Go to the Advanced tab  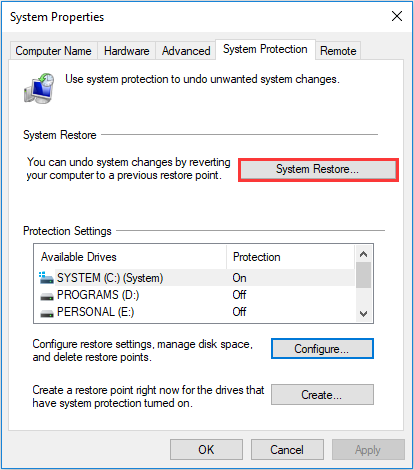(186, 51)
